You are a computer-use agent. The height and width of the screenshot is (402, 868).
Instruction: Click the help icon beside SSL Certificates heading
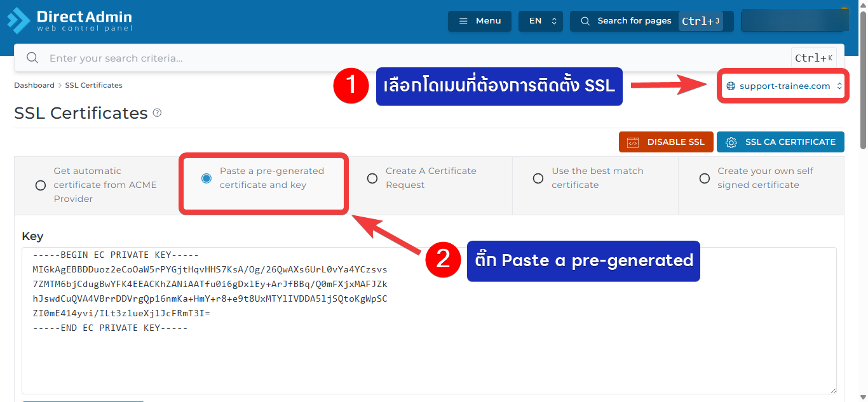(x=157, y=113)
